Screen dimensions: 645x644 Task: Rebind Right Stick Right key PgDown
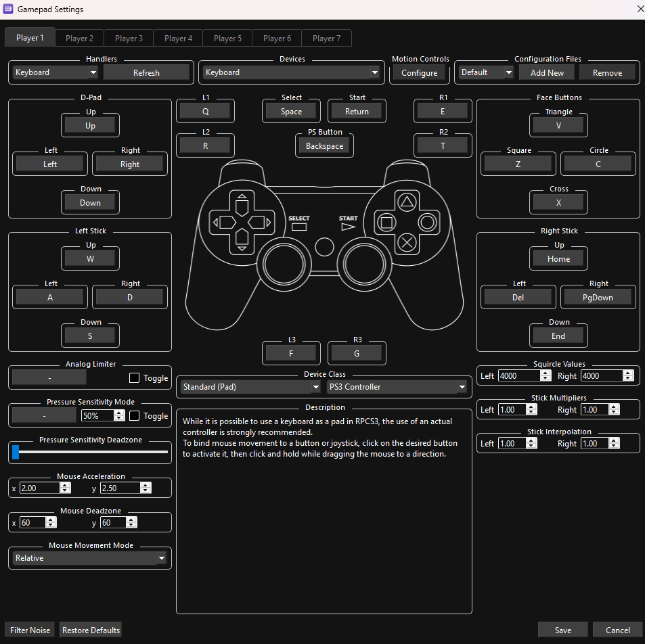598,298
